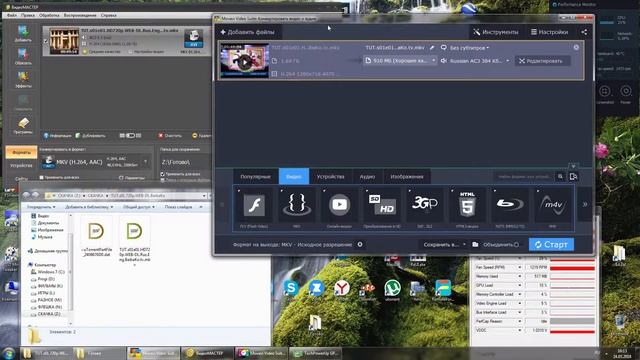Toggle the file checkbox in ВидеоМАСТЕР list

(45, 41)
